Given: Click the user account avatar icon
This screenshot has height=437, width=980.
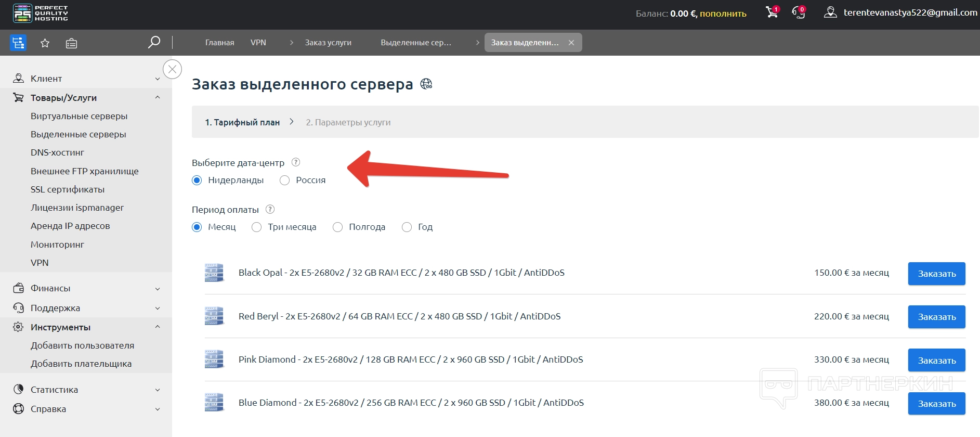Looking at the screenshot, I should pos(830,12).
